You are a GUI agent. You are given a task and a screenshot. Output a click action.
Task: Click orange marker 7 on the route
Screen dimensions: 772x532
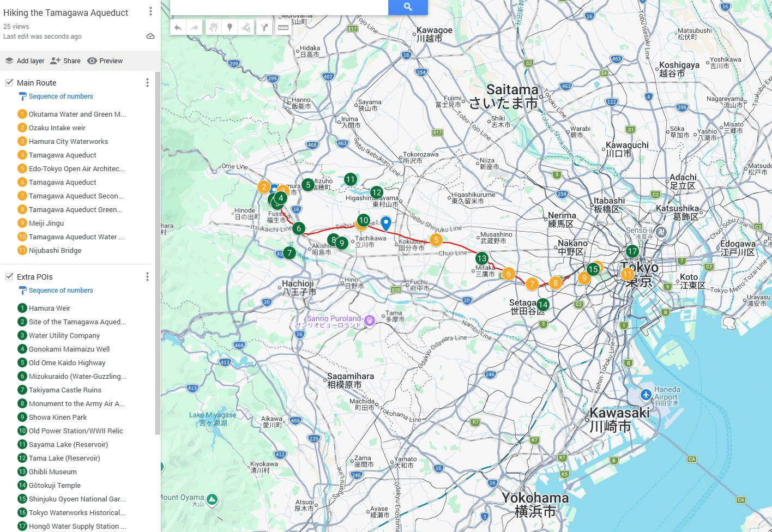tap(532, 284)
